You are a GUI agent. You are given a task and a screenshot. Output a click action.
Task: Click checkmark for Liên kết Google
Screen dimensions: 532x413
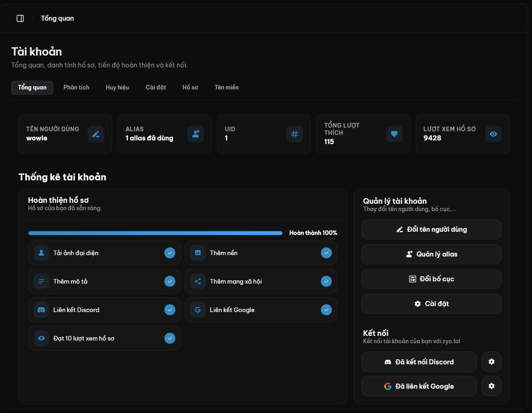click(326, 310)
